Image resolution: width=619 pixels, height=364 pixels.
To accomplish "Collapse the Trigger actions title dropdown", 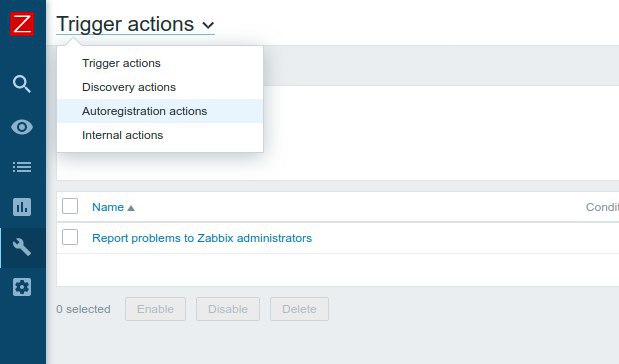I will tap(135, 24).
